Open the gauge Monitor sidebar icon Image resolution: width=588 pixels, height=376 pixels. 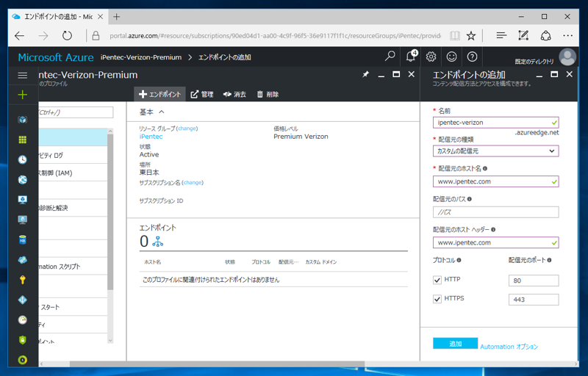tap(23, 320)
